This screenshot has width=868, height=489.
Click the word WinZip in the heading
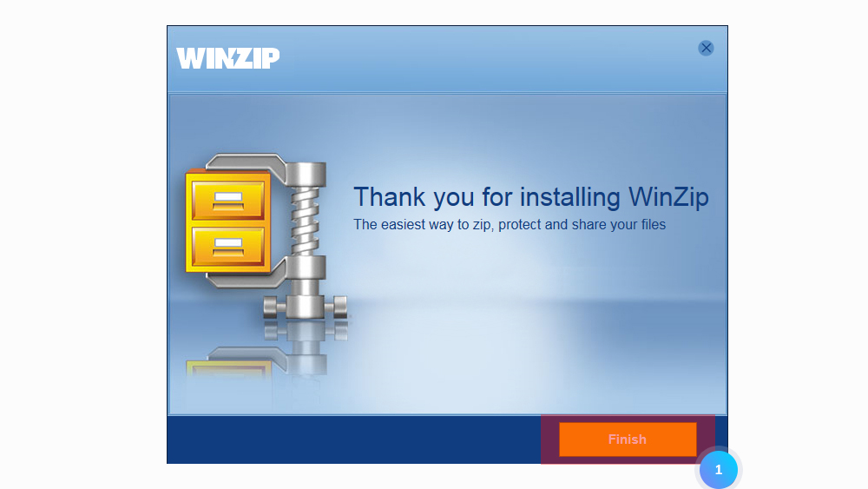pos(668,197)
